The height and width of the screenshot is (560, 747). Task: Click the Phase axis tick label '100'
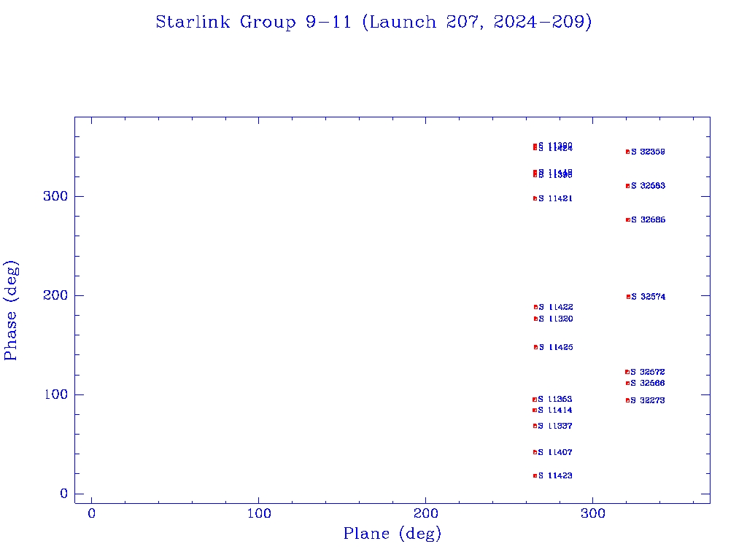click(55, 394)
